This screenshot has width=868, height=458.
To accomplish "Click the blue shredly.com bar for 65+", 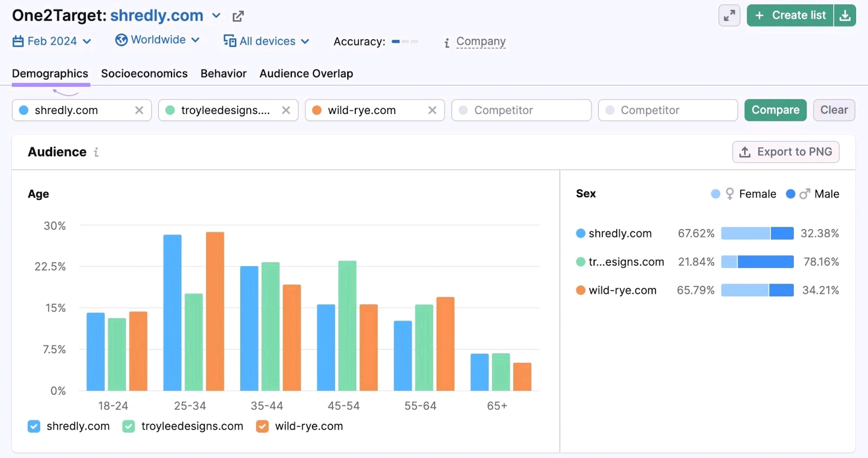I will coord(480,372).
